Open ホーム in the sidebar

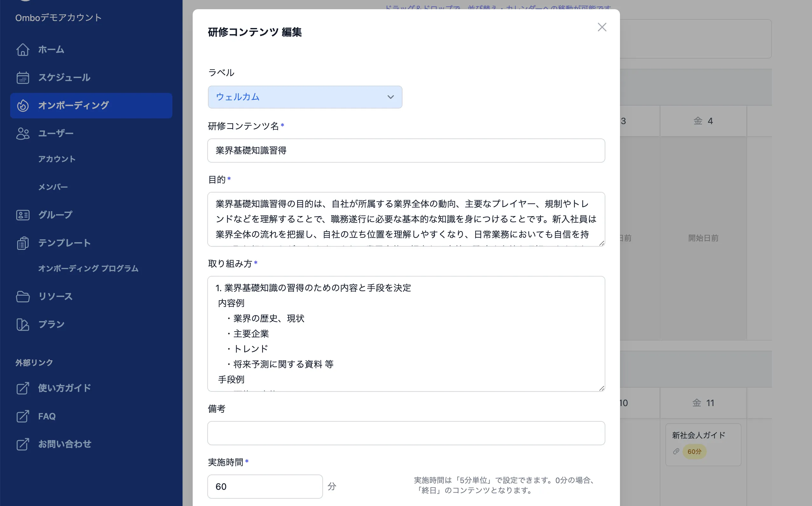(x=91, y=50)
